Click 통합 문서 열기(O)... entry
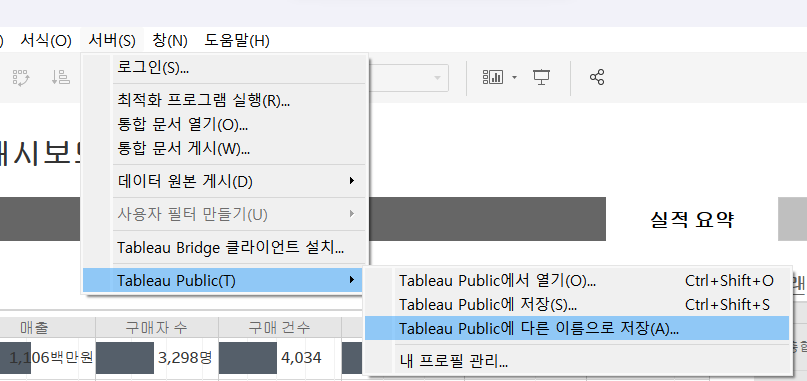This screenshot has height=381, width=807. 224,125
